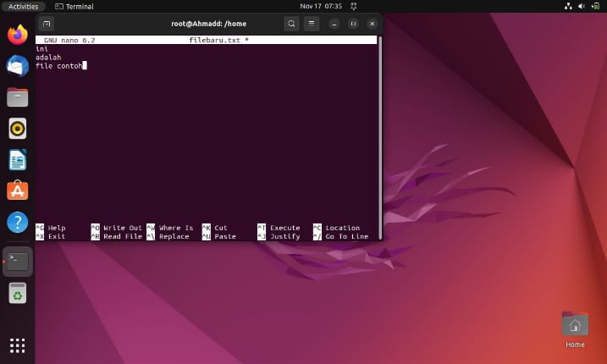
Task: Click the text line 'adalah'
Action: (48, 58)
